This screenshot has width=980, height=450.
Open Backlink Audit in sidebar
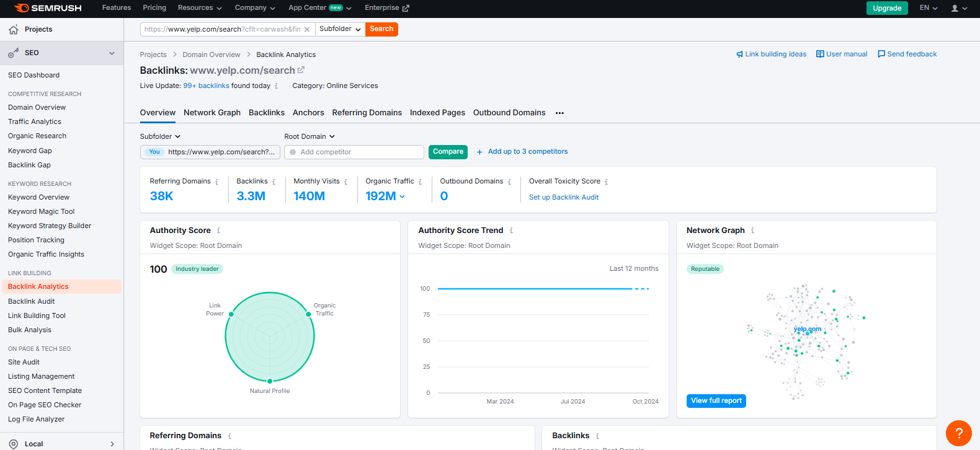31,302
